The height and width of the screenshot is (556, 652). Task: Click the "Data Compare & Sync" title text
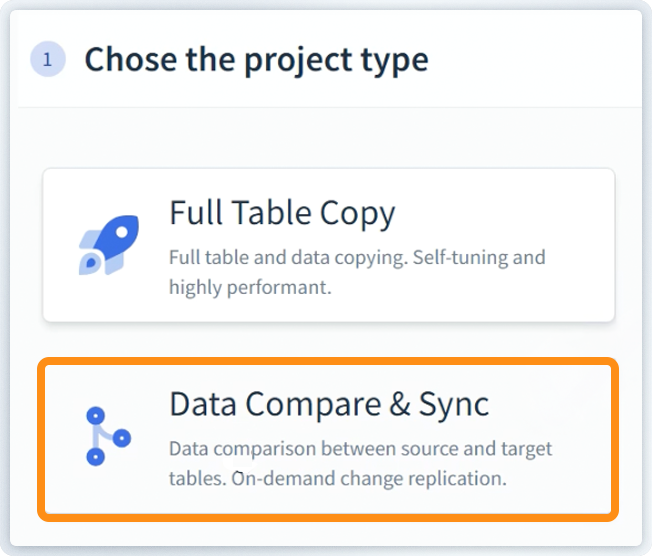tap(329, 404)
